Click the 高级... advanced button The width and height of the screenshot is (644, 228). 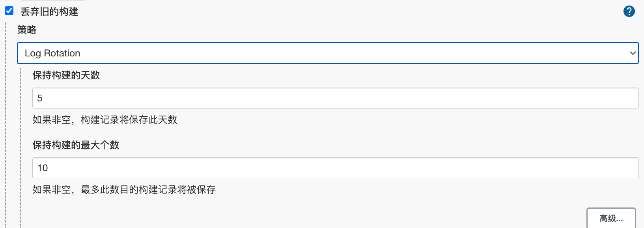pos(611,218)
